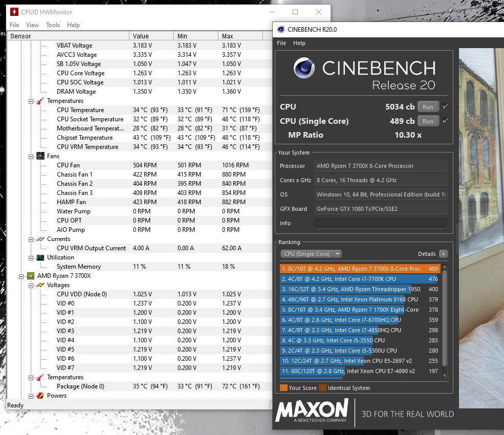Click the Voltages group icon under Ryzen
Image resolution: width=504 pixels, height=435 pixels.
(x=40, y=285)
